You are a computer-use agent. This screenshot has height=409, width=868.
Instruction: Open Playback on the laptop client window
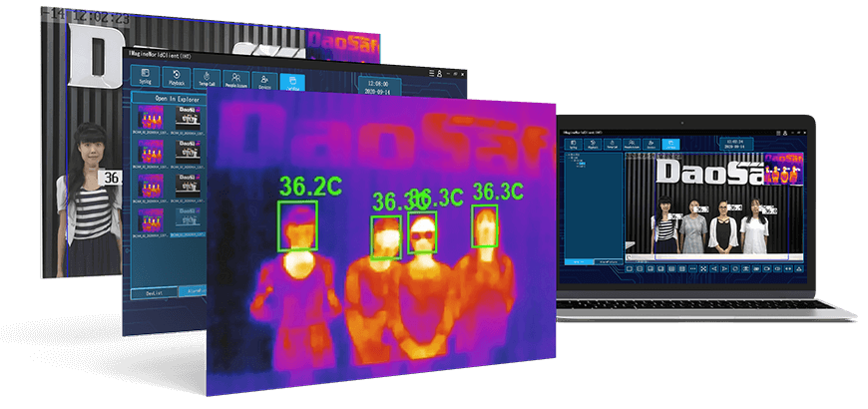(x=593, y=145)
